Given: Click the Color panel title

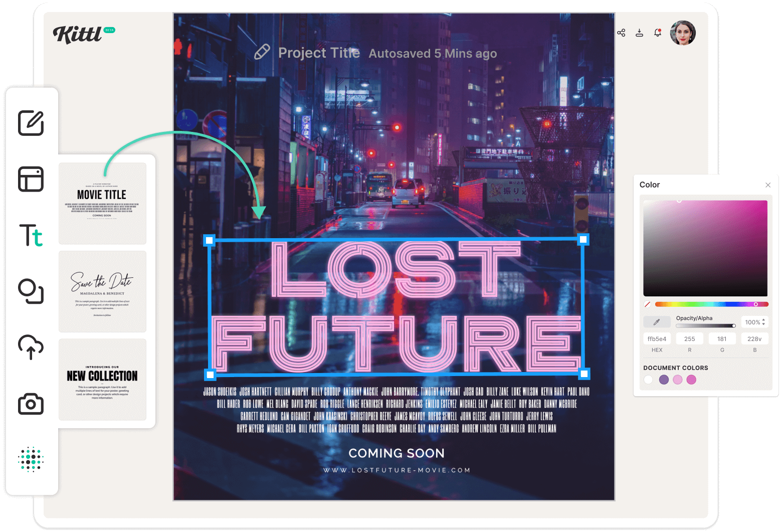Looking at the screenshot, I should 650,185.
